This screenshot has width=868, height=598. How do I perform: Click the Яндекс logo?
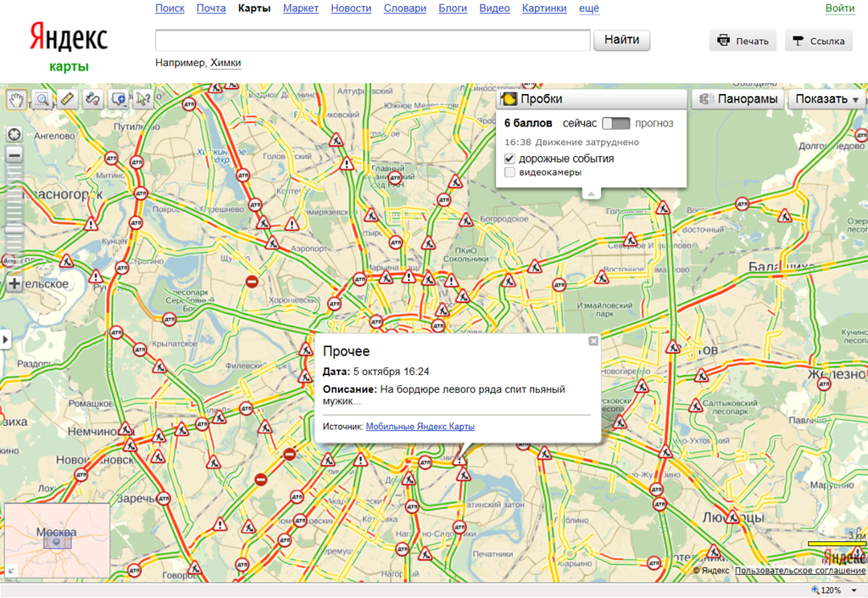(x=69, y=37)
